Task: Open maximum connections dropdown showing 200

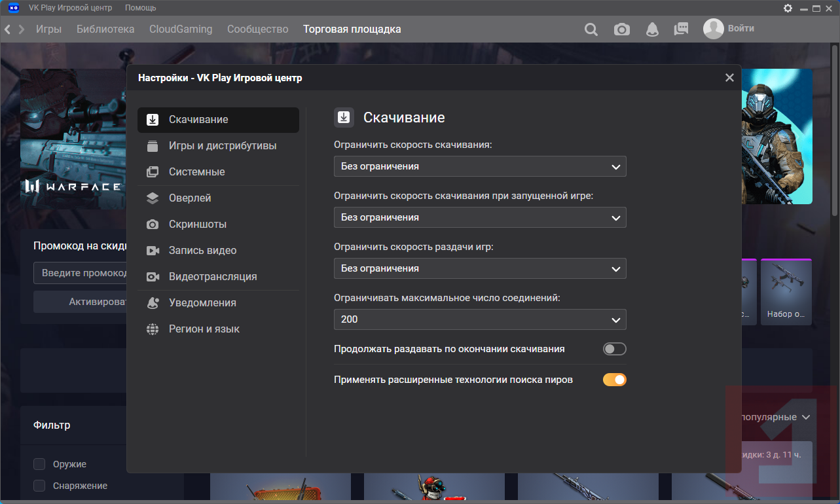Action: tap(480, 319)
